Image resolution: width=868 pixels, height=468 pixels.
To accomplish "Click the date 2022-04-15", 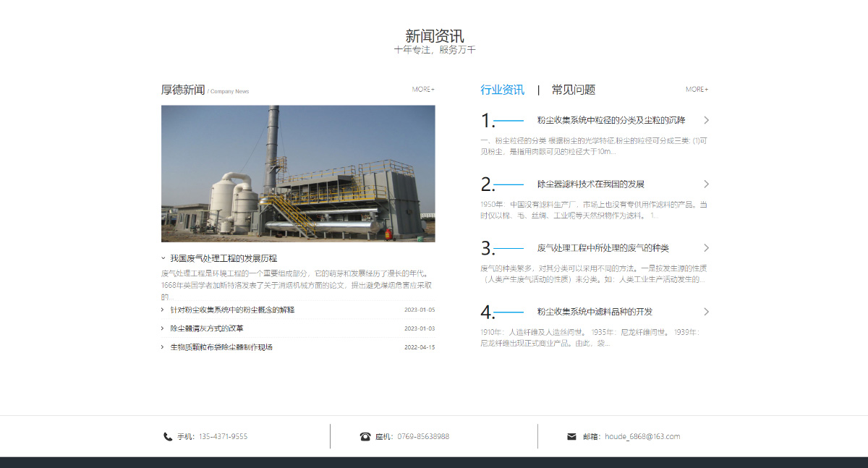I will point(420,346).
